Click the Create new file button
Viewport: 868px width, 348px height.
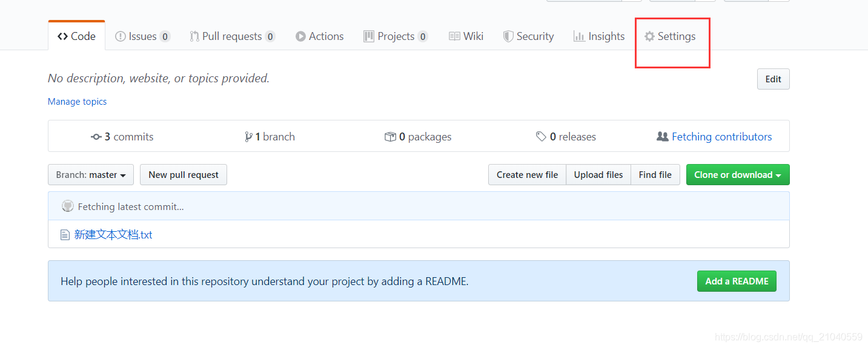coord(527,175)
